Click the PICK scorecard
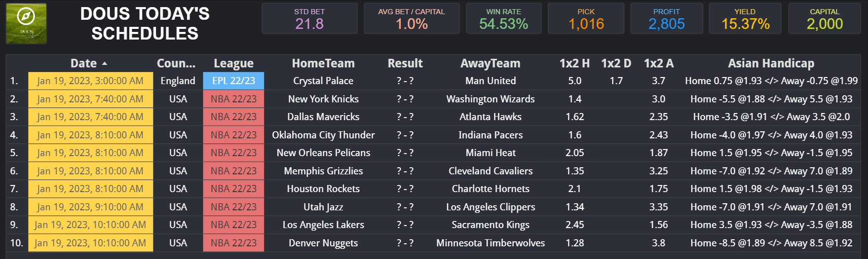868x259 pixels. point(586,19)
